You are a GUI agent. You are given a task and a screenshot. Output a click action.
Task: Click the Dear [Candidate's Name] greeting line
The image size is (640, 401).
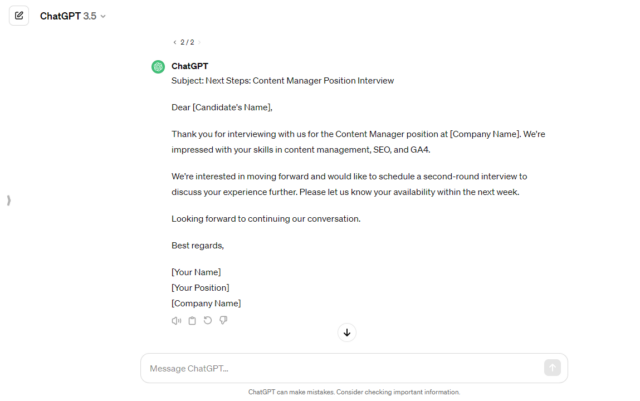222,107
